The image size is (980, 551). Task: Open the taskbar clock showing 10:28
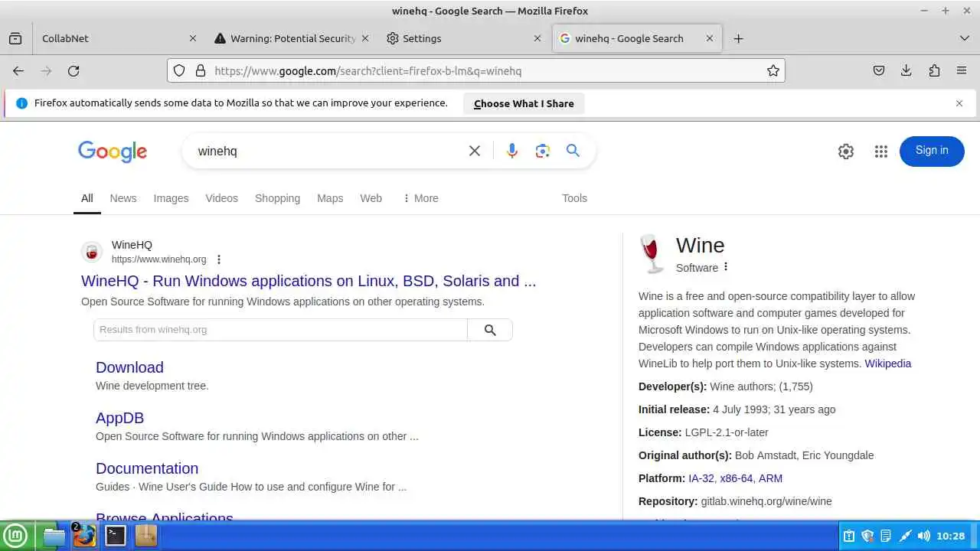point(951,536)
